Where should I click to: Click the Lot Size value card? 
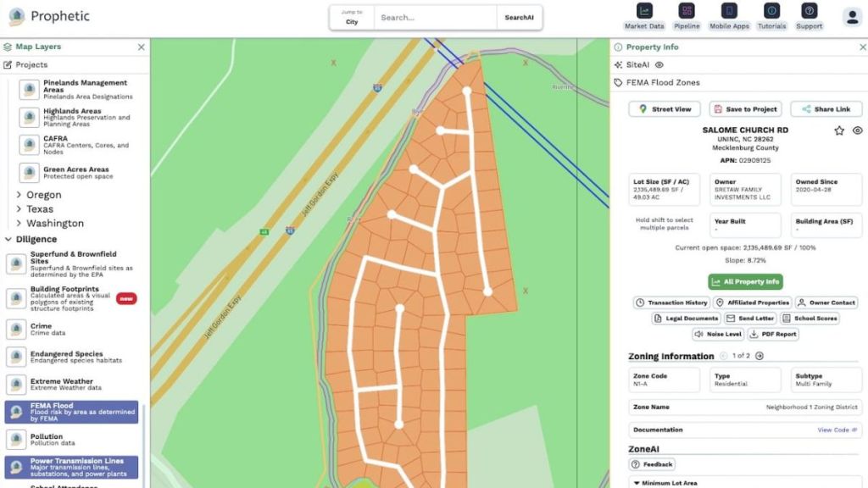(665, 189)
